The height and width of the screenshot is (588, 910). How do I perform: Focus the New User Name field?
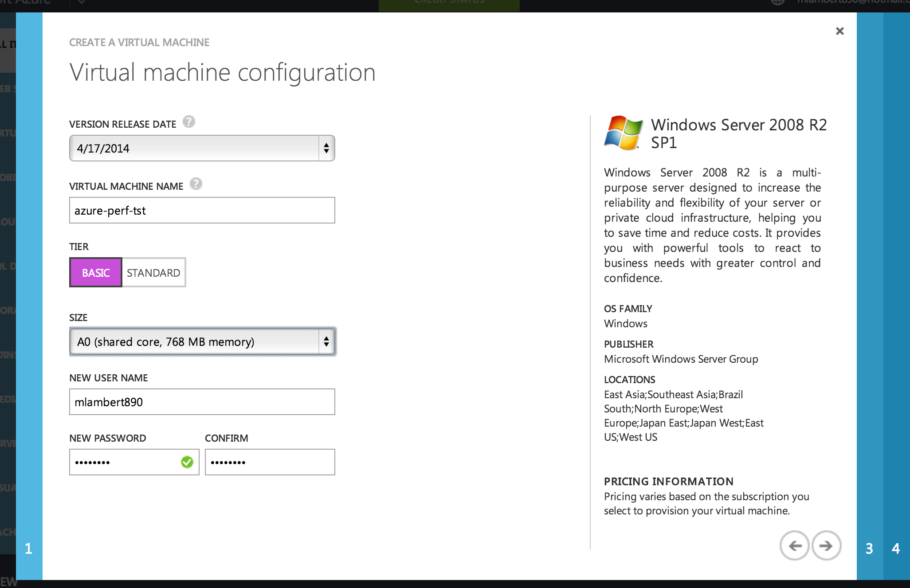click(202, 402)
